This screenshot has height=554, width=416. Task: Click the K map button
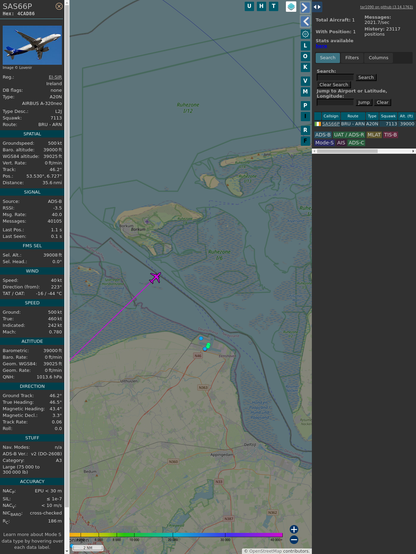tap(305, 67)
